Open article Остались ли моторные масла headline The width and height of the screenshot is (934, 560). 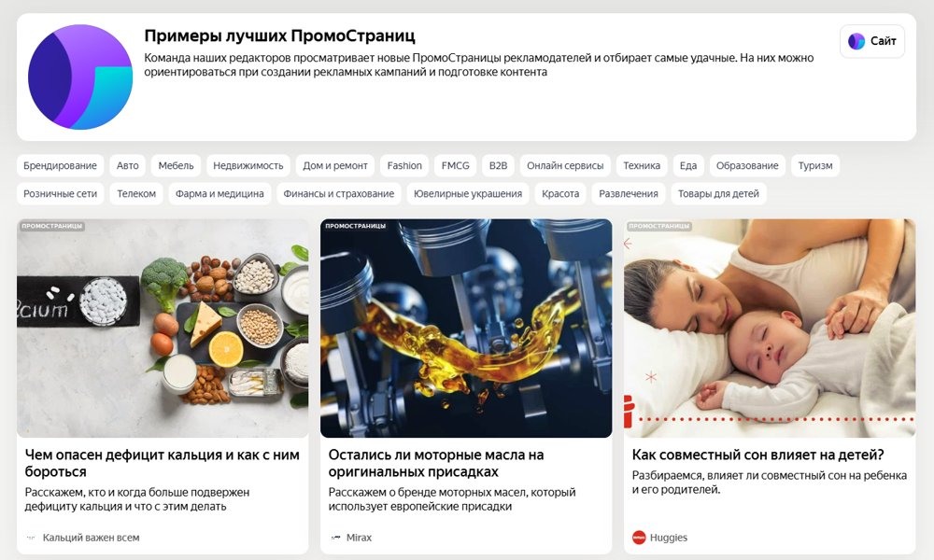click(x=436, y=463)
